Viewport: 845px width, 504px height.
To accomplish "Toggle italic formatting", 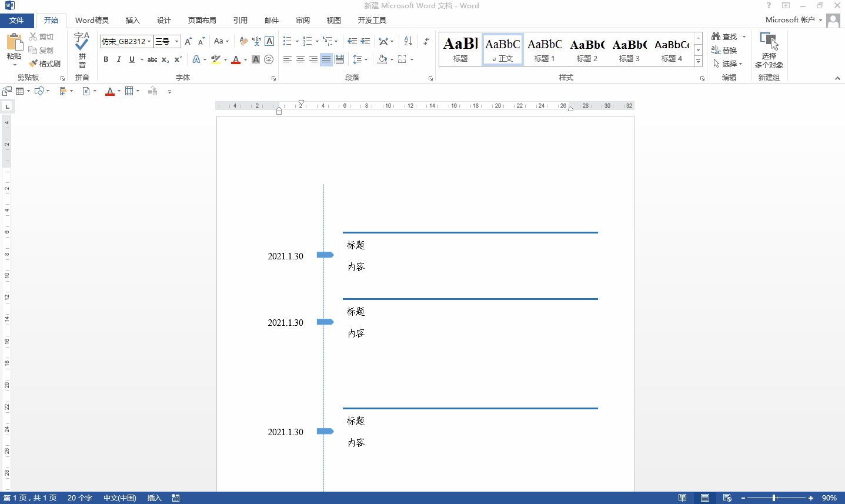I will coord(119,59).
